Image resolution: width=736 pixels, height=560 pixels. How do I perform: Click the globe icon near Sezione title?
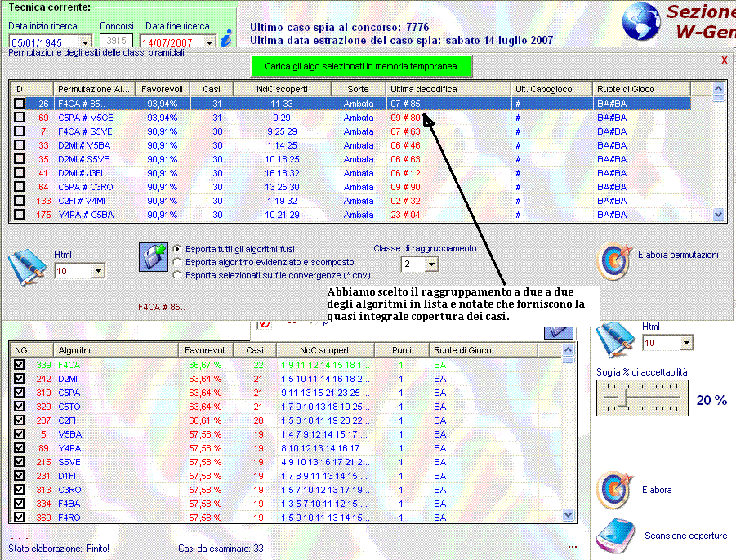(x=641, y=22)
